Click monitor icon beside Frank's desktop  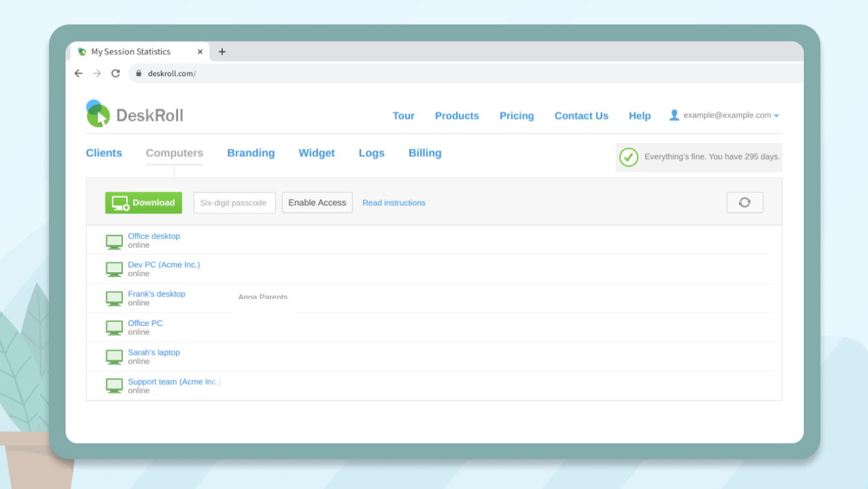pyautogui.click(x=115, y=298)
